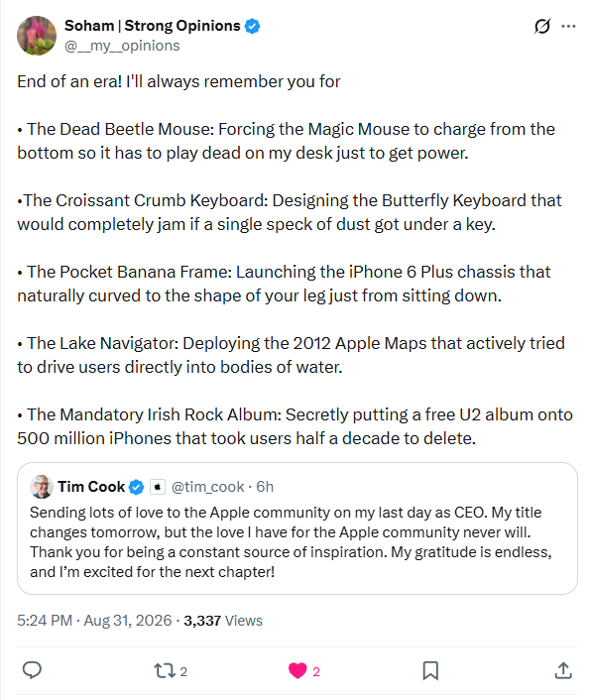The height and width of the screenshot is (700, 592).
Task: Click the Soham | Strong Opinions display name
Action: [153, 26]
